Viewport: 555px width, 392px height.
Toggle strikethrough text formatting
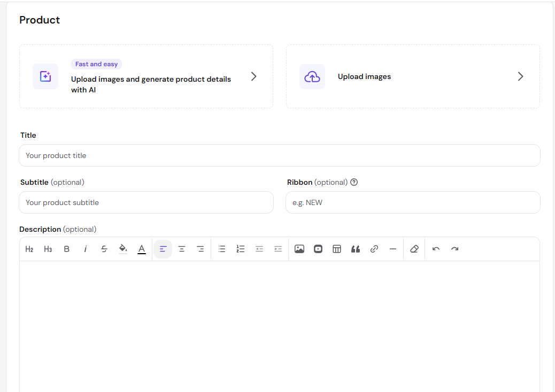[x=104, y=249]
